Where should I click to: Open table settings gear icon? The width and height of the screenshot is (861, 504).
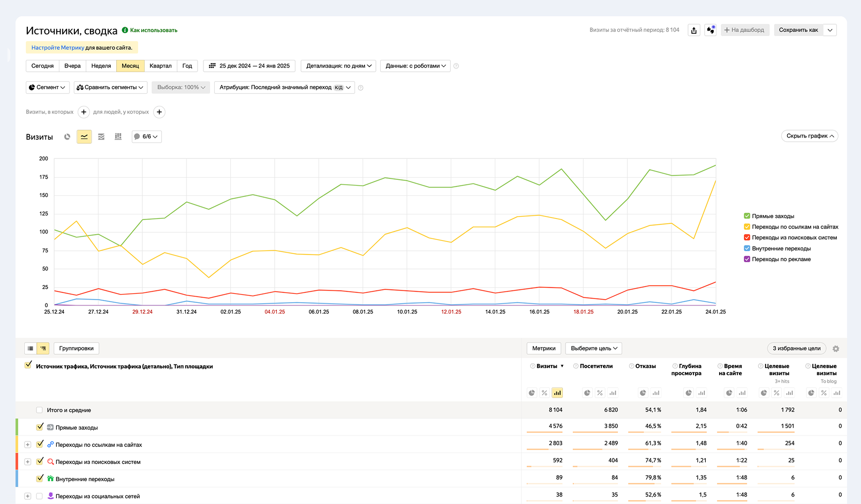836,349
